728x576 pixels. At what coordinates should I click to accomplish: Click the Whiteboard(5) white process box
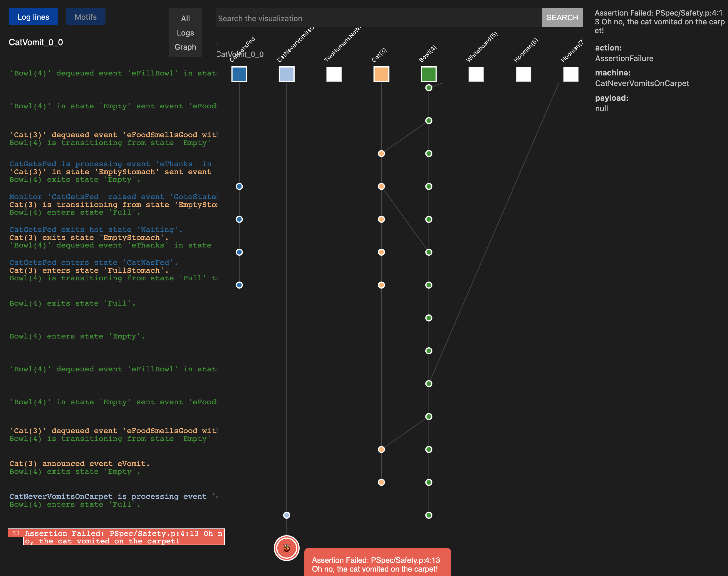click(x=476, y=74)
